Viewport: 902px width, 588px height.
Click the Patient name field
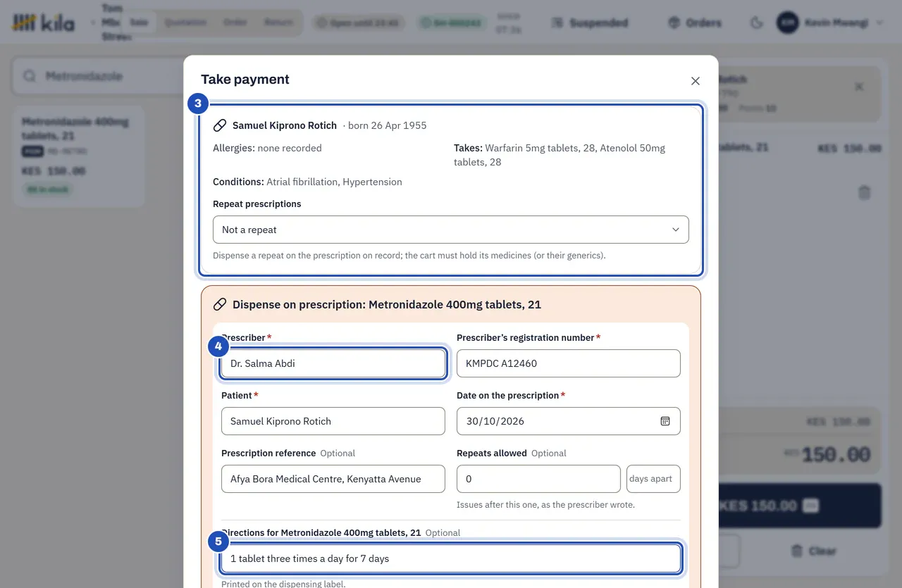tap(333, 421)
